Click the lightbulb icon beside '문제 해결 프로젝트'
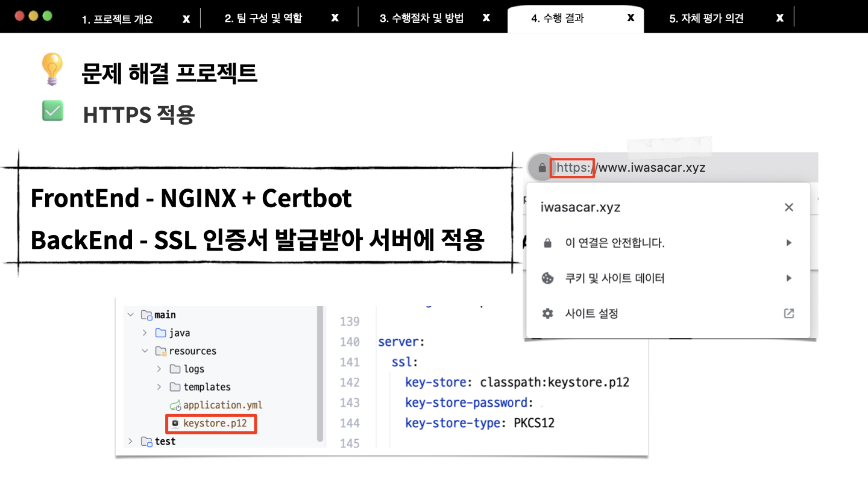This screenshot has height=488, width=868. [x=52, y=69]
